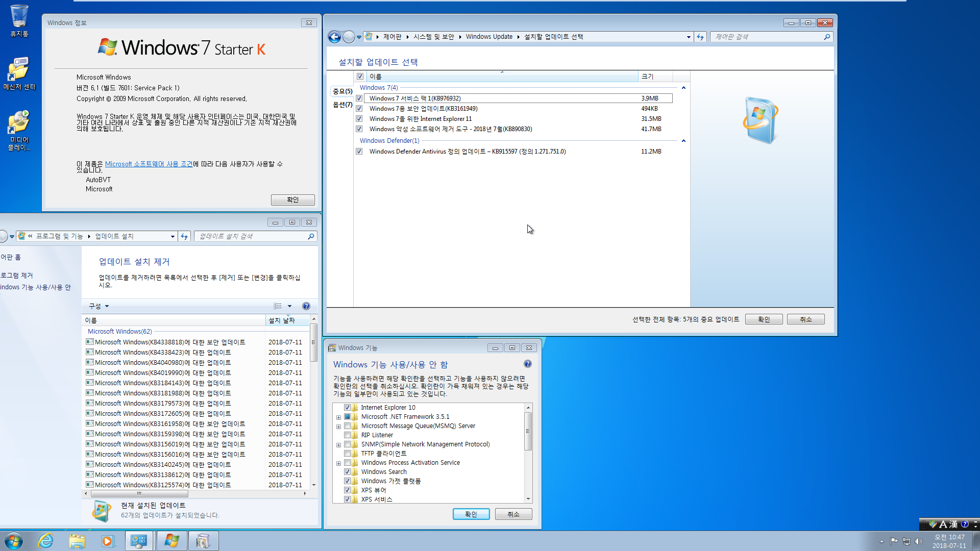980x551 pixels.
Task: Open the Media Player desktop shortcut
Action: [x=19, y=131]
